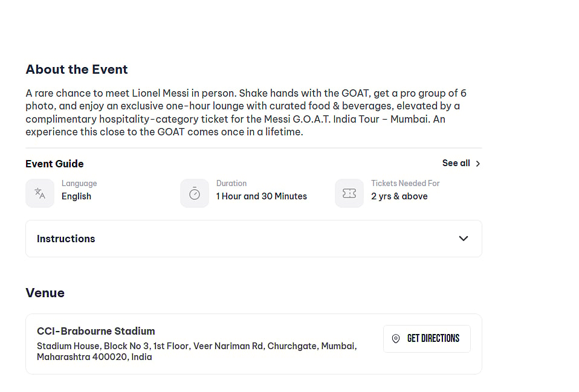Image resolution: width=579 pixels, height=392 pixels.
Task: Select the CCI-Brabourne Stadium venue name
Action: pyautogui.click(x=96, y=331)
